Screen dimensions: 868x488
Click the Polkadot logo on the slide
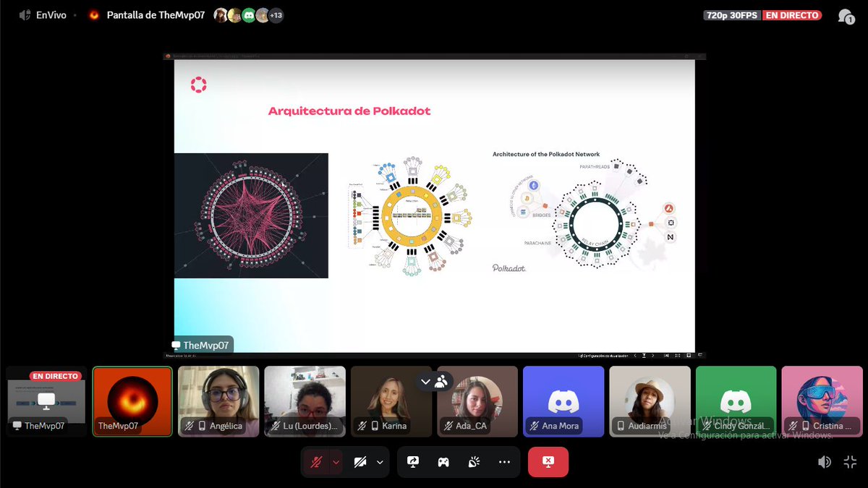coord(198,85)
